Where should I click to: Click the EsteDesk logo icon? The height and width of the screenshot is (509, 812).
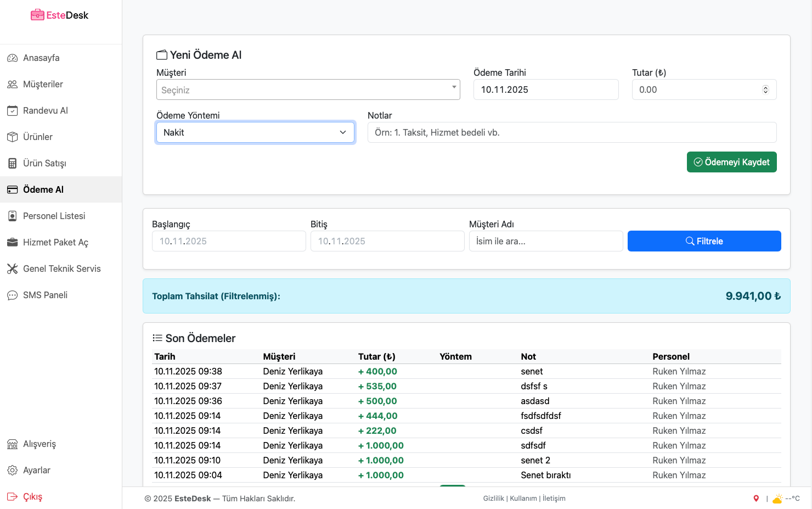37,15
